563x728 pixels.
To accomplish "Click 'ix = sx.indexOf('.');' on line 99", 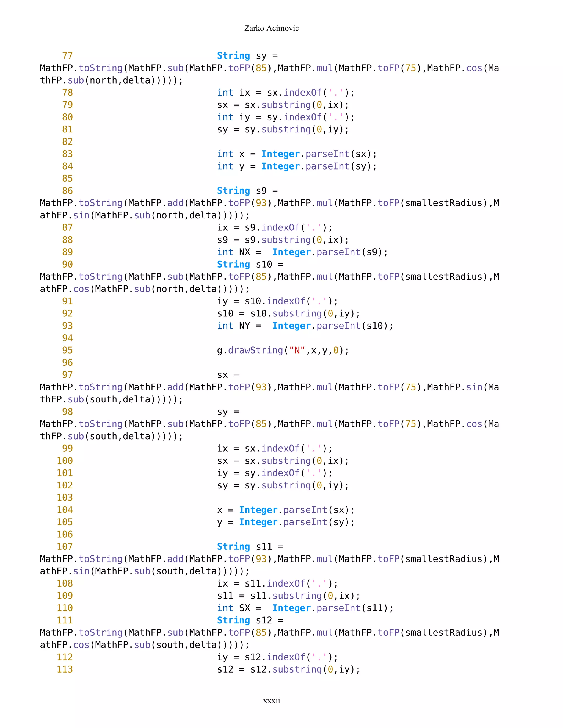I will pos(275,449).
